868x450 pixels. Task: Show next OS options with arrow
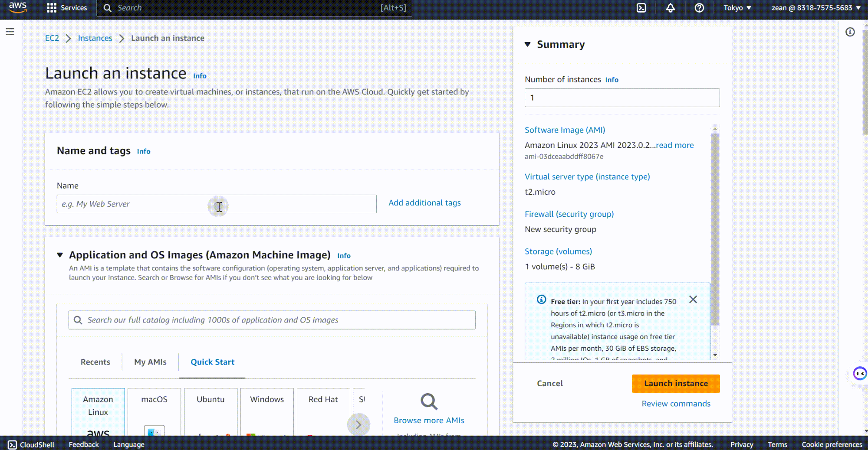point(358,424)
